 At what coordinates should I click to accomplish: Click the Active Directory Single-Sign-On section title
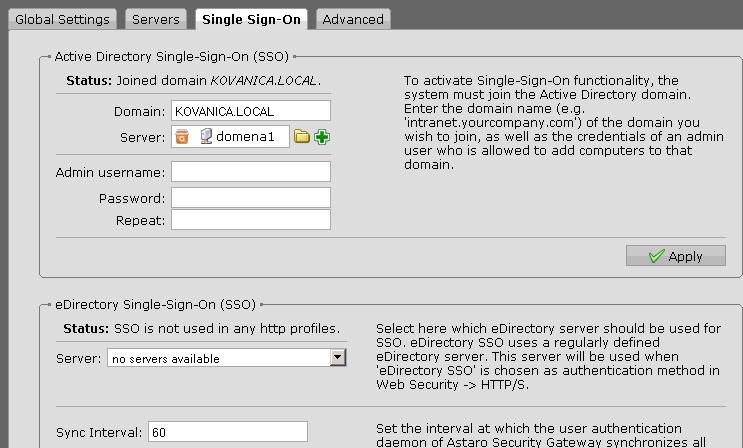171,57
